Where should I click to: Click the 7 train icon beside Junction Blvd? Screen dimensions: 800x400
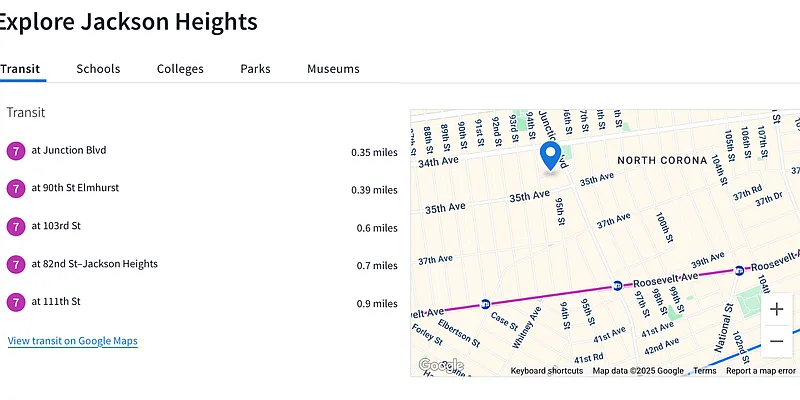(15, 151)
